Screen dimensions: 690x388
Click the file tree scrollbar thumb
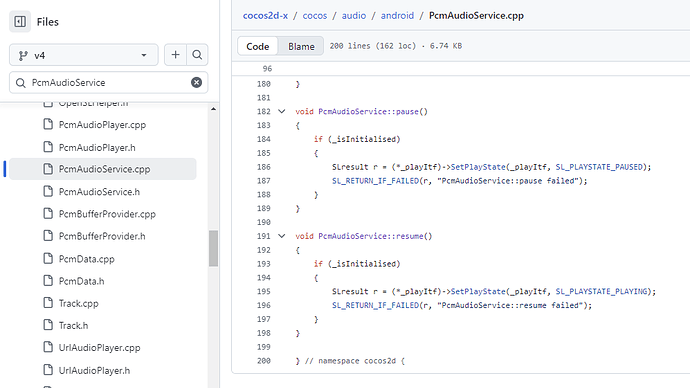tap(213, 248)
